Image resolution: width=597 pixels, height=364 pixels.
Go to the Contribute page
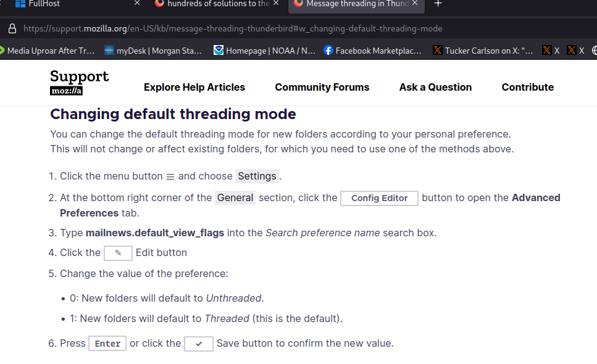coord(527,88)
